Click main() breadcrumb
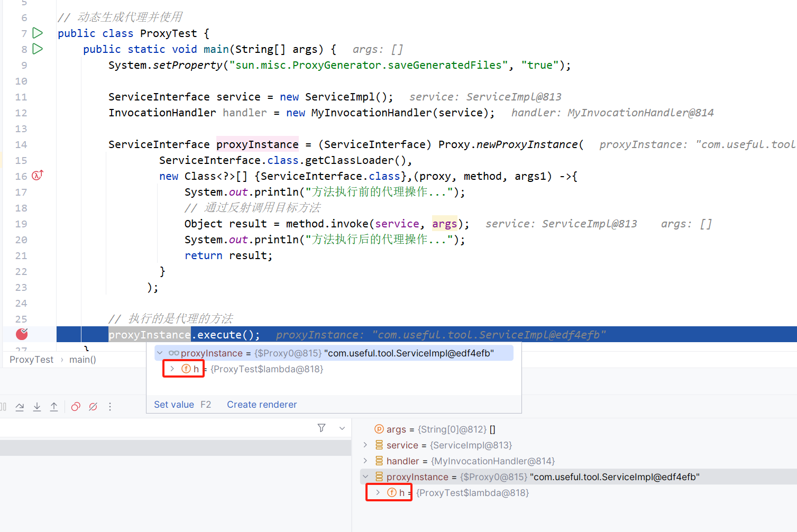Viewport: 797px width, 532px height. (83, 360)
